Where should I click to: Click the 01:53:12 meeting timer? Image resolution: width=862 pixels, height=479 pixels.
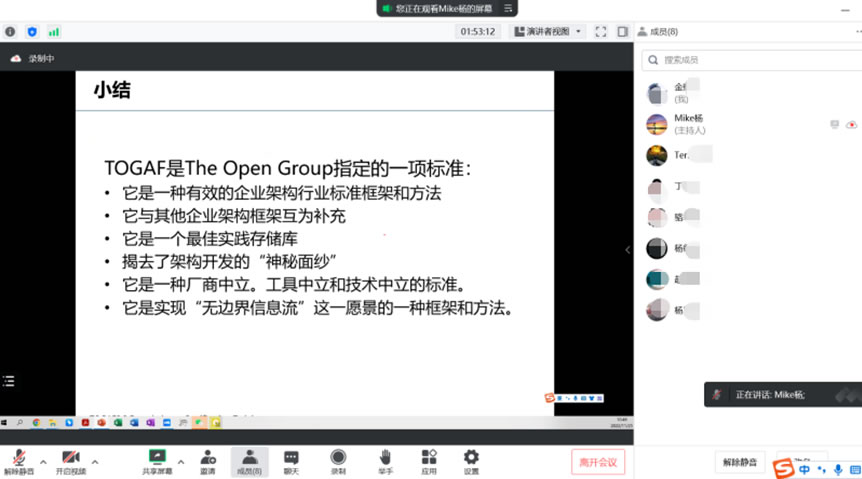click(477, 31)
